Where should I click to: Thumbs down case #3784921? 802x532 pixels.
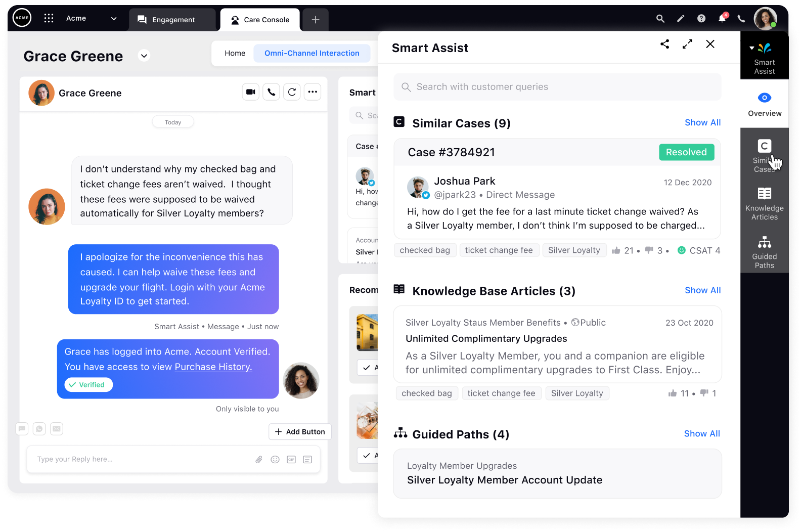coord(649,250)
